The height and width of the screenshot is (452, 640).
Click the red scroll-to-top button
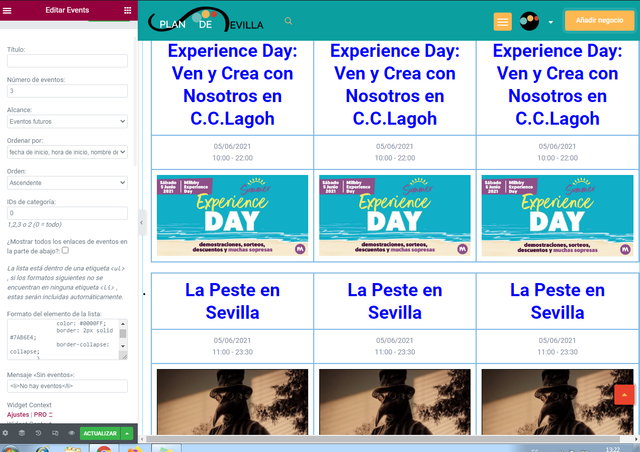click(x=624, y=394)
